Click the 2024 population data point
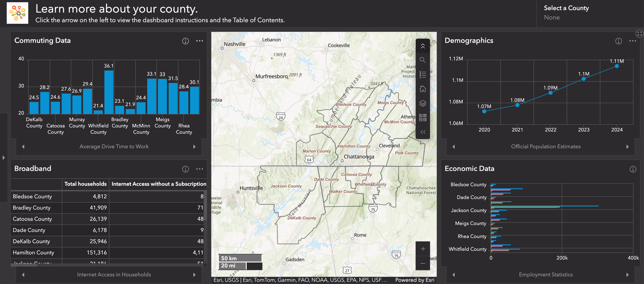 click(617, 66)
